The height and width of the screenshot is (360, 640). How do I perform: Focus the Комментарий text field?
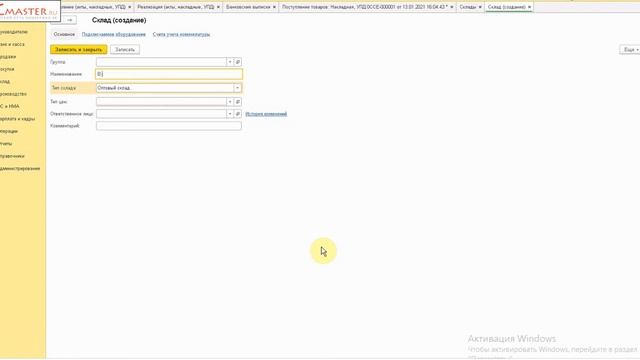point(169,126)
